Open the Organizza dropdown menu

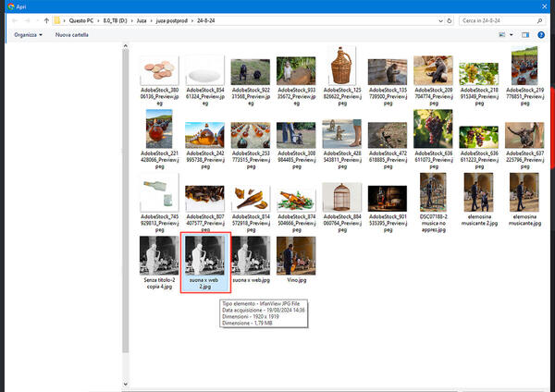[28, 34]
